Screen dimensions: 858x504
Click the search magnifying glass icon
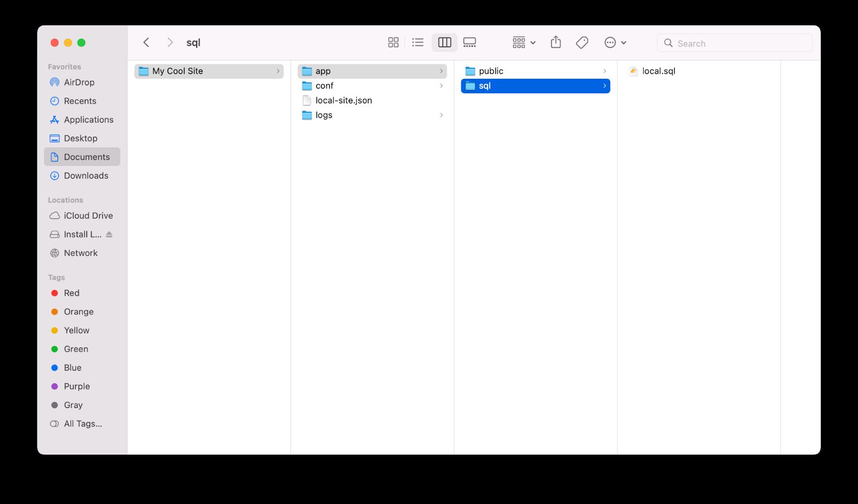pos(668,43)
